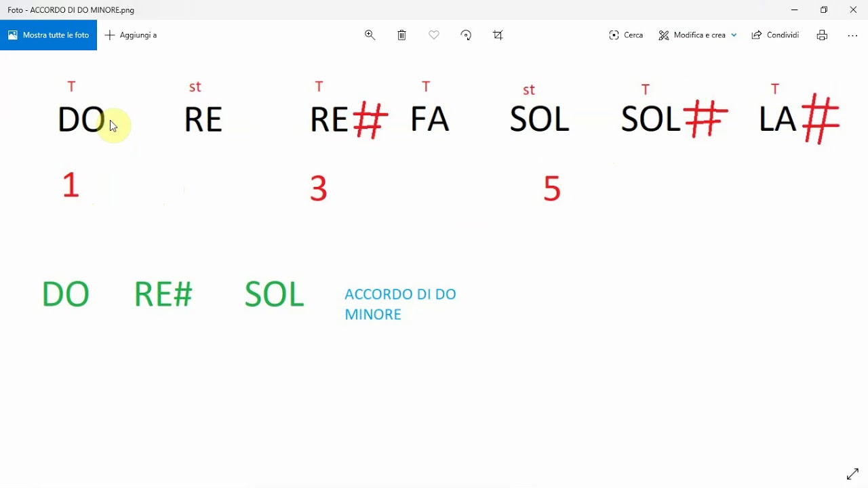Open the three-dots more options menu
This screenshot has height=488, width=868.
(x=853, y=35)
